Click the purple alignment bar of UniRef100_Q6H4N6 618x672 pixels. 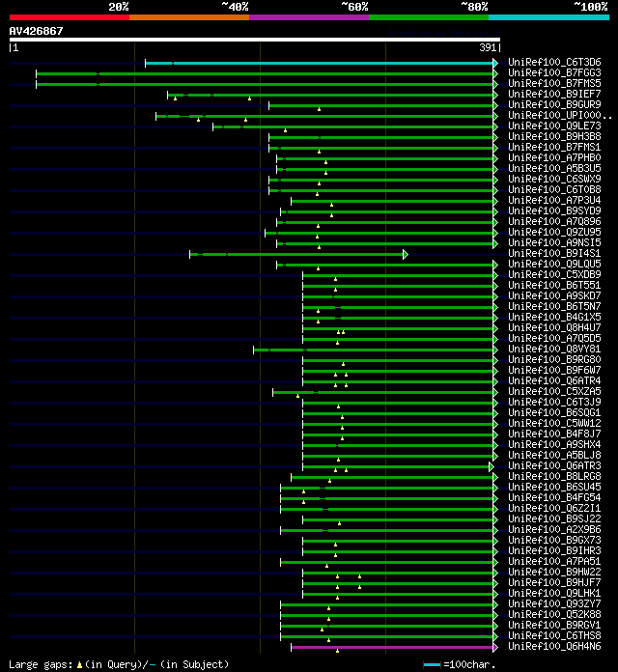[392, 647]
